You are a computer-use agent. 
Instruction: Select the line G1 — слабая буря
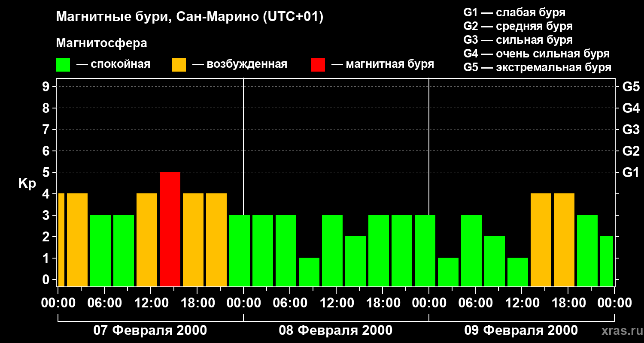point(514,12)
